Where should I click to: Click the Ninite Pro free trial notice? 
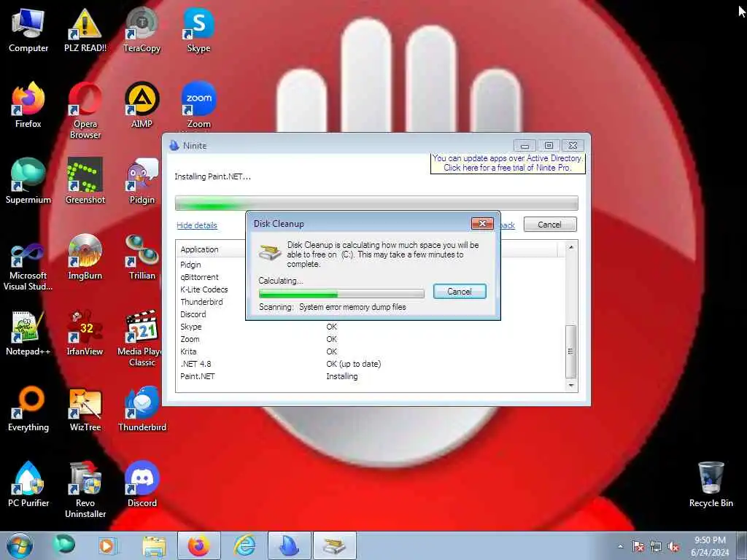[508, 163]
